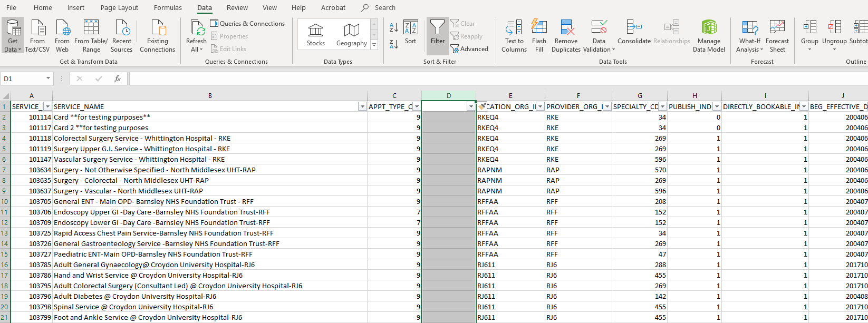Open the Get Data menu
The image size is (868, 323).
click(x=13, y=36)
